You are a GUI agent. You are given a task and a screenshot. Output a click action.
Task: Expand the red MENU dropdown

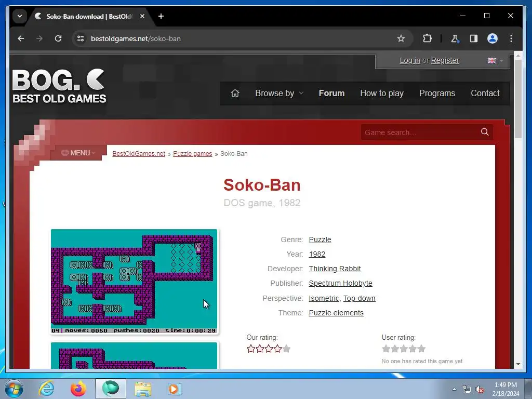tap(78, 153)
